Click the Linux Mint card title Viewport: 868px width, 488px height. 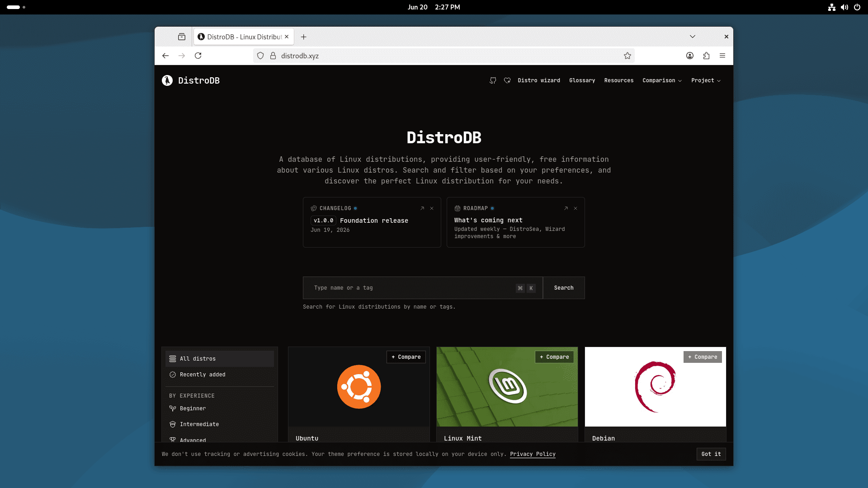coord(462,438)
